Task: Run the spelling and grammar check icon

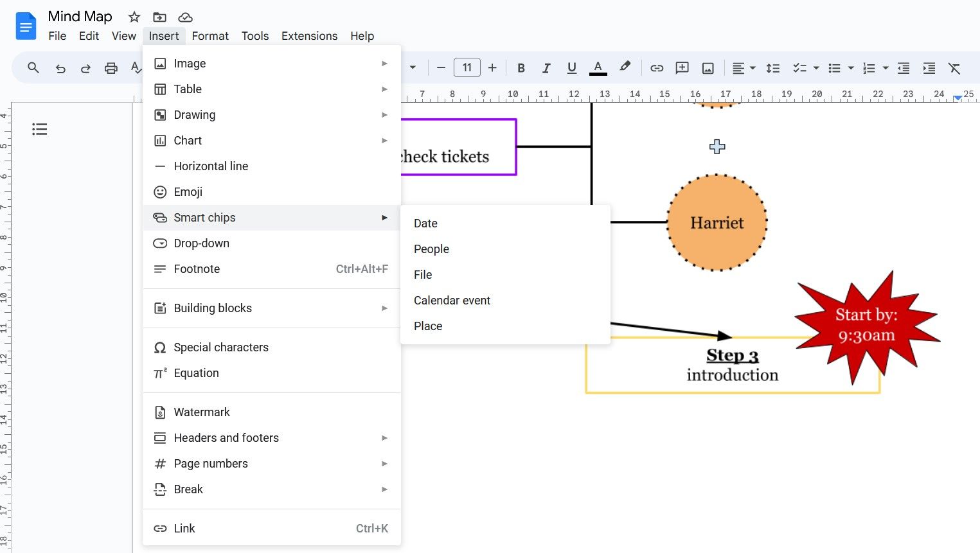Action: click(x=136, y=67)
